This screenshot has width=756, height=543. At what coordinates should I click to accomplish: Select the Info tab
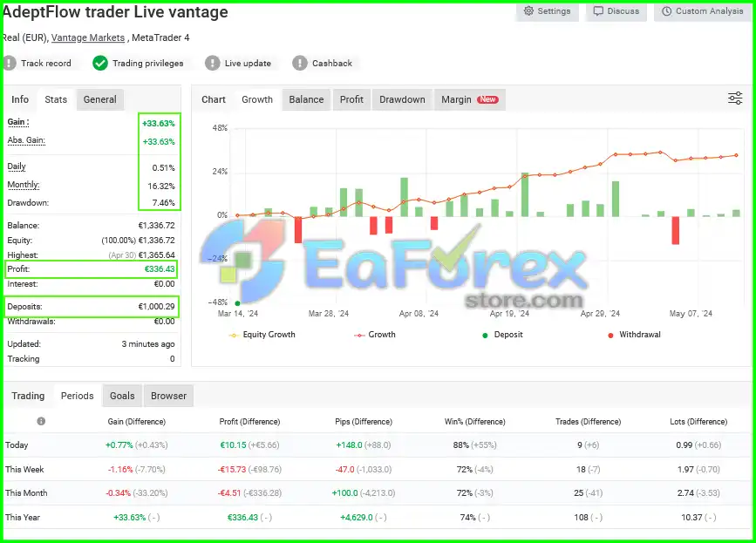[x=20, y=99]
